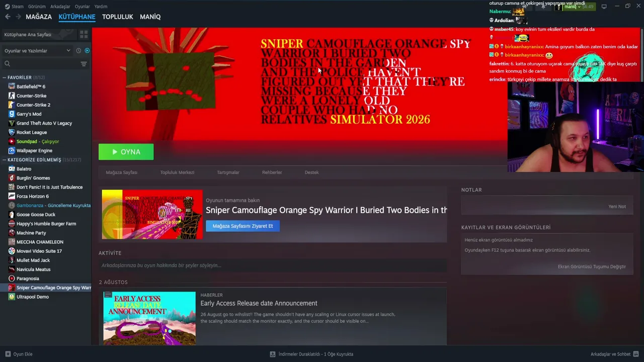Click the Balatro game icon
This screenshot has height=362, width=644.
point(12,169)
